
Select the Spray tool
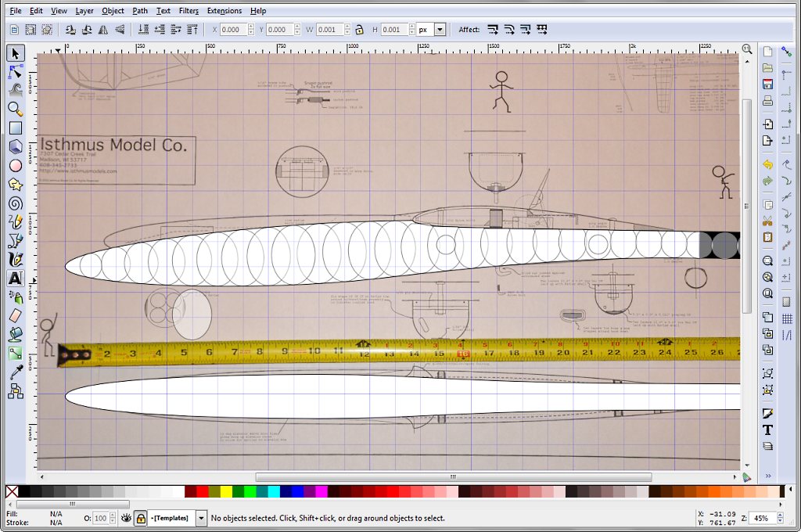click(x=16, y=297)
